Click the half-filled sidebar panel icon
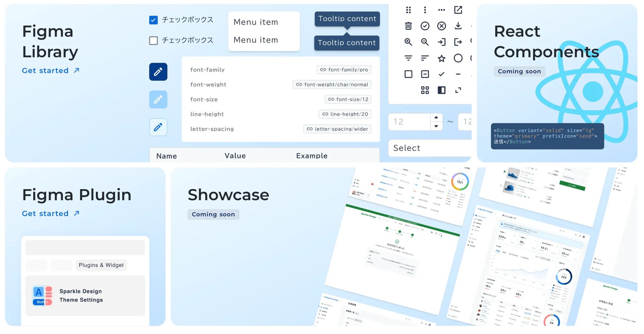 coord(441,90)
